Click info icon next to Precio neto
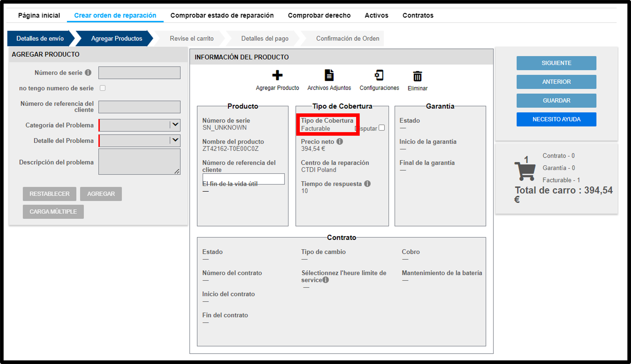The image size is (631, 364). tap(340, 142)
